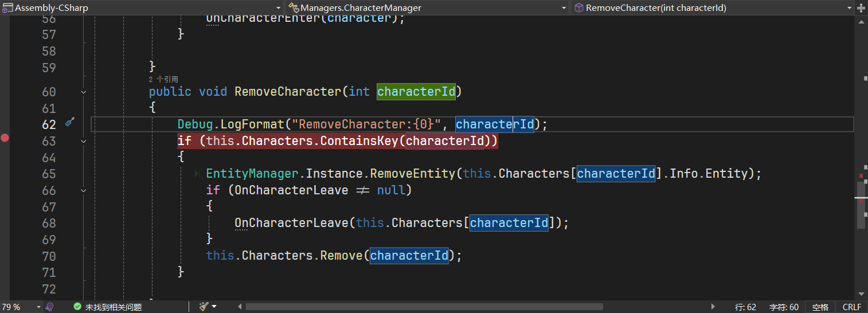Screen dimensions: 868x313
Task: Click the screwdriver quick actions icon on line 62
Action: tap(70, 122)
